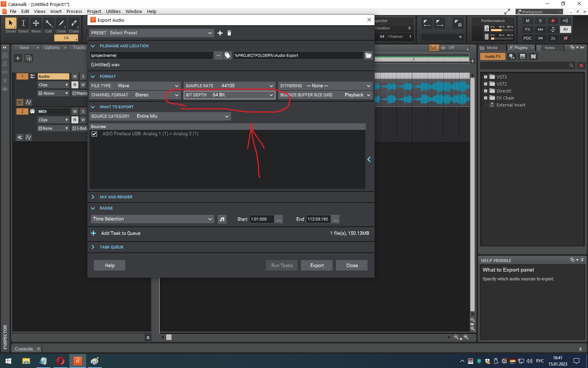
Task: Open Windows Start menu
Action: point(8,361)
